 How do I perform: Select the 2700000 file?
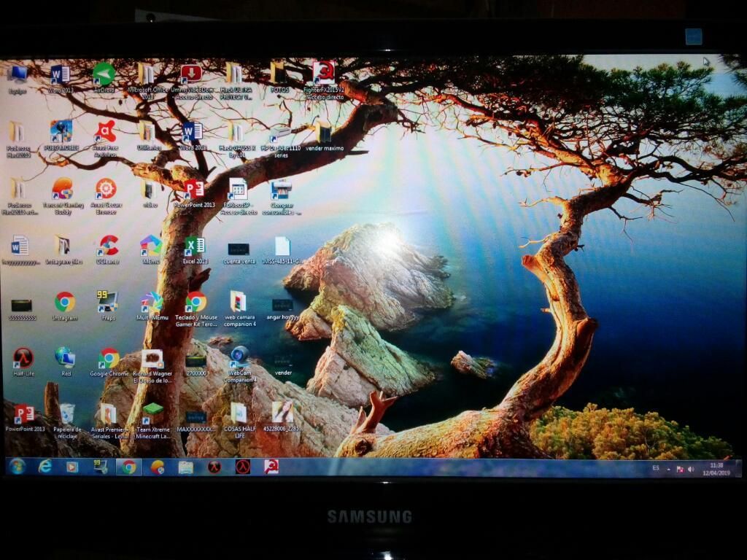tap(196, 366)
